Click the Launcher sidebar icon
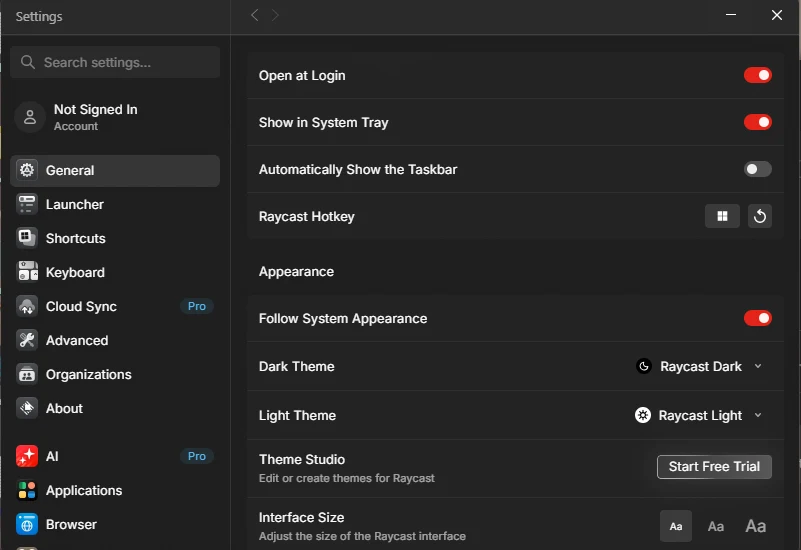Screen dimensions: 801x550 (x=27, y=204)
